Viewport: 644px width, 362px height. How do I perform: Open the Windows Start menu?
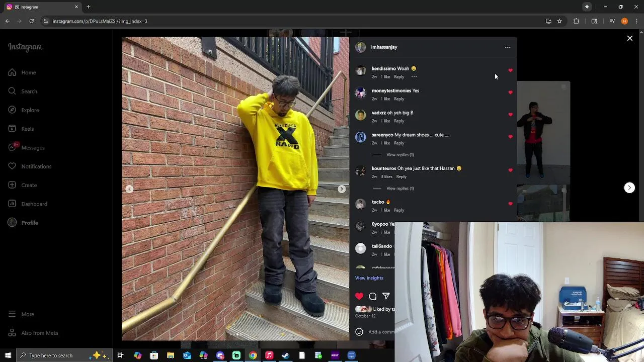click(8, 355)
